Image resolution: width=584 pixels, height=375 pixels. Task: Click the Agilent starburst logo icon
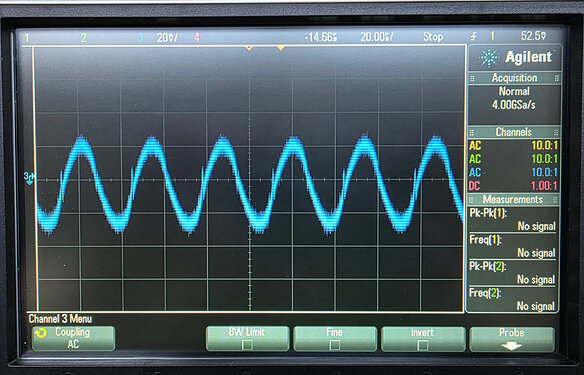click(x=489, y=58)
